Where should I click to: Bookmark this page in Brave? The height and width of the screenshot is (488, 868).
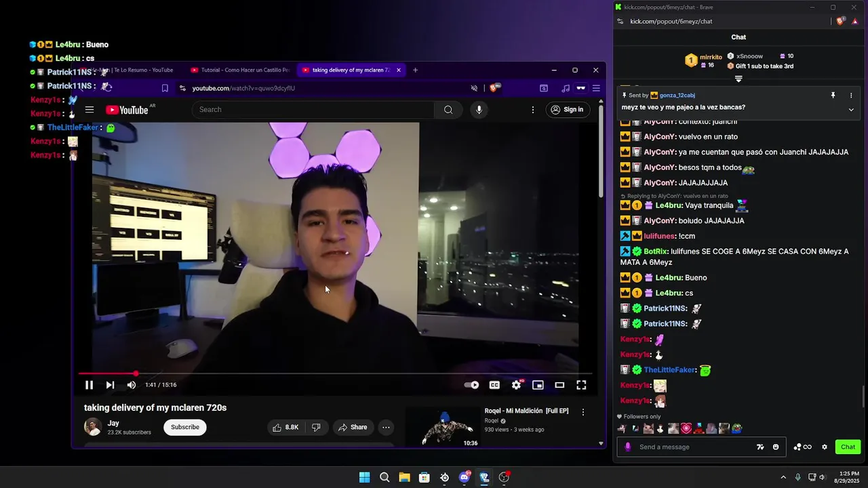pyautogui.click(x=165, y=88)
